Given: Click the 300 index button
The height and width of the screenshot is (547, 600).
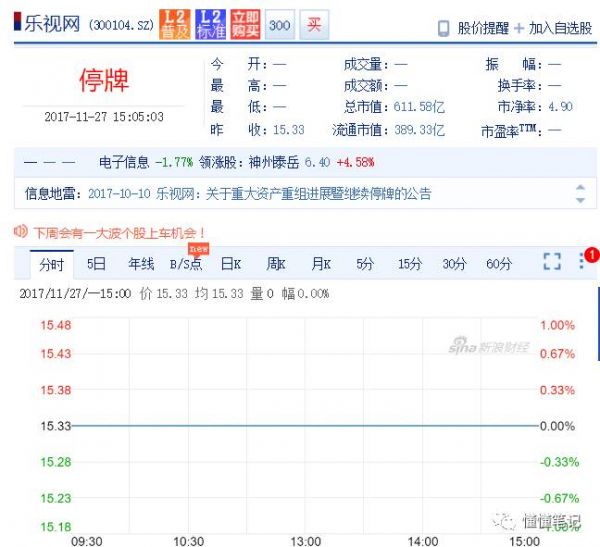Looking at the screenshot, I should [280, 25].
